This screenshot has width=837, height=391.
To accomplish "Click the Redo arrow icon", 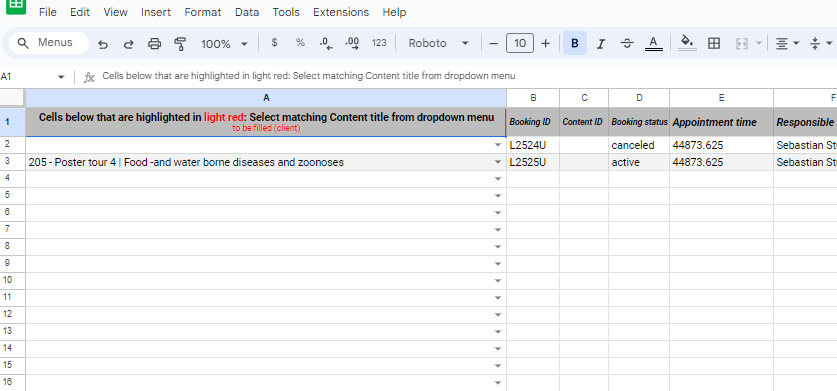I will [129, 44].
